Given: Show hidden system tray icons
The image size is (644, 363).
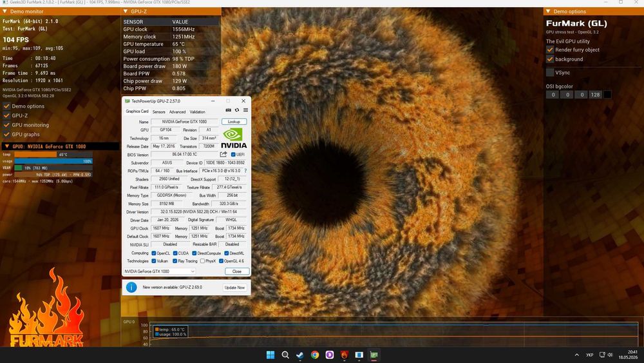Looking at the screenshot, I should point(576,355).
